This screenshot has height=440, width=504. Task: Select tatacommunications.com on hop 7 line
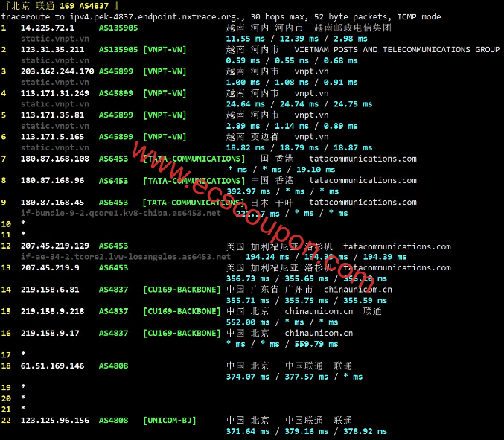point(363,159)
